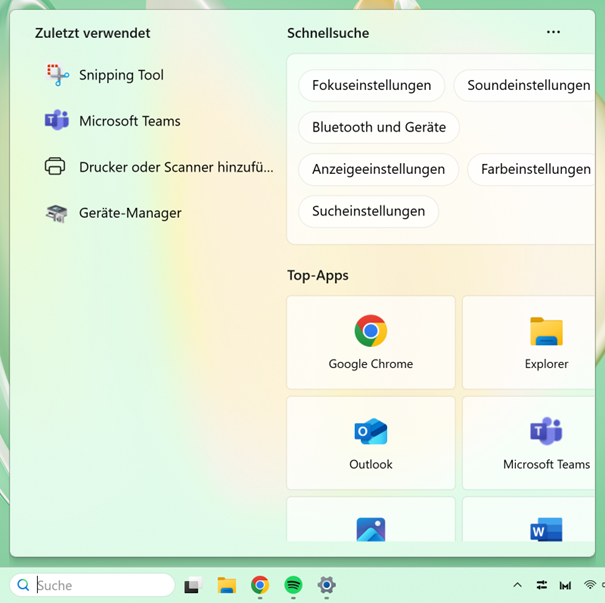Open Microsoft Teams in recently used list
The image size is (605, 603).
click(113, 121)
